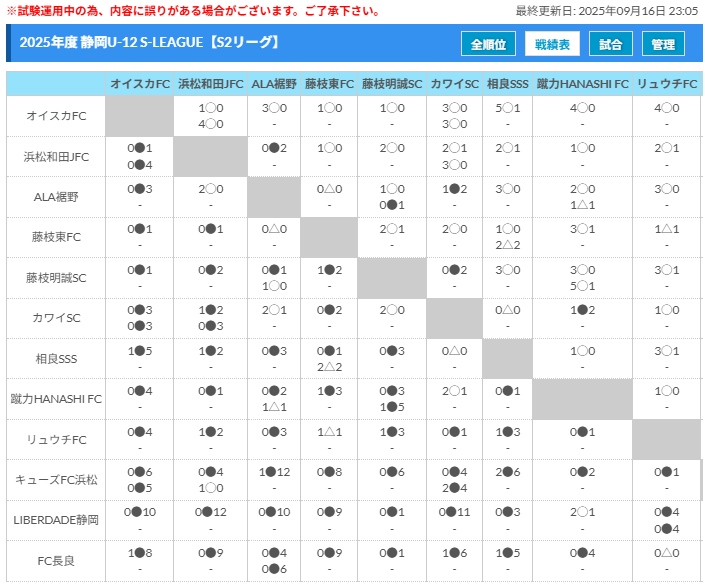This screenshot has height=584, width=705.
Task: Click the 0●2 score in 浜松和田JFC row
Action: 274,148
